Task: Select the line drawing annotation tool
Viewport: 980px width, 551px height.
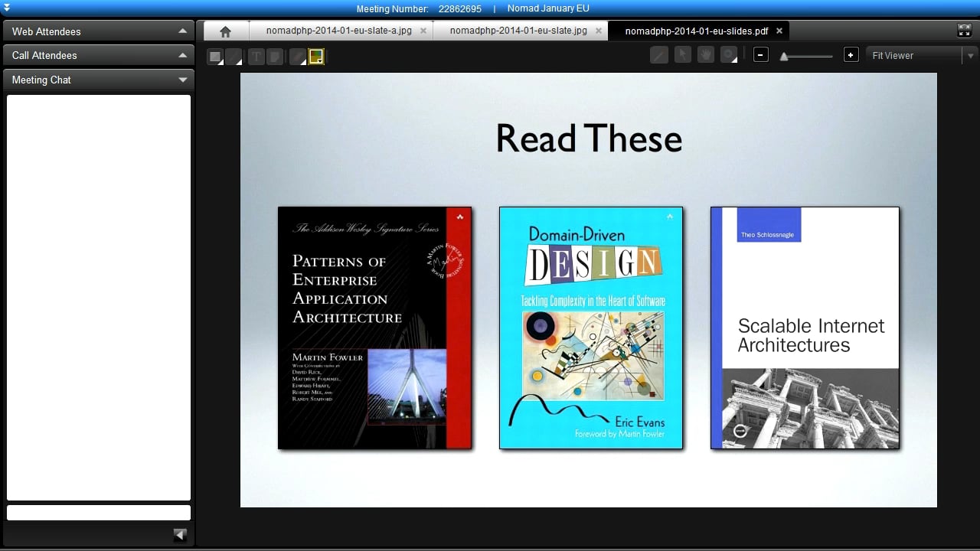Action: (x=234, y=57)
